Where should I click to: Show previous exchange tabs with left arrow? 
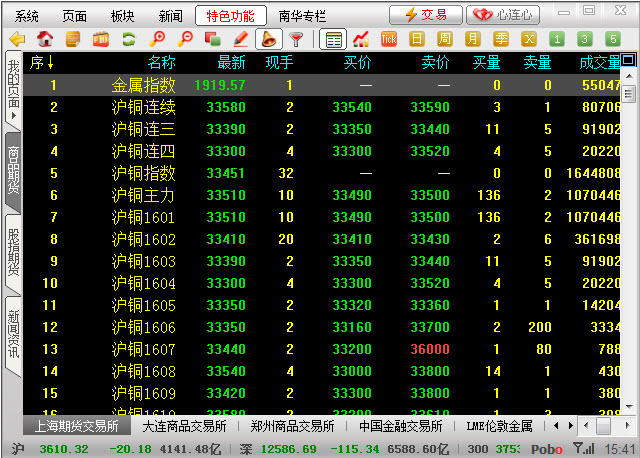(x=556, y=426)
